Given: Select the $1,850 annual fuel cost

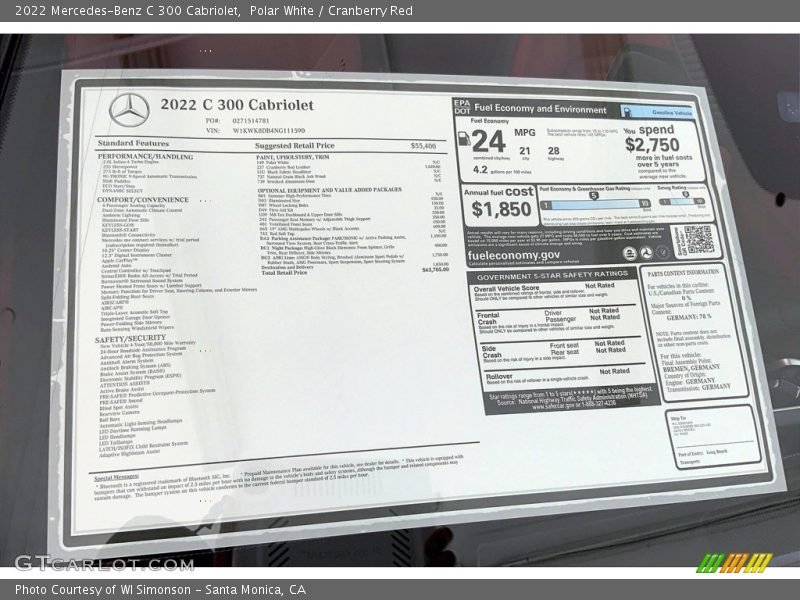Looking at the screenshot, I should 501,209.
